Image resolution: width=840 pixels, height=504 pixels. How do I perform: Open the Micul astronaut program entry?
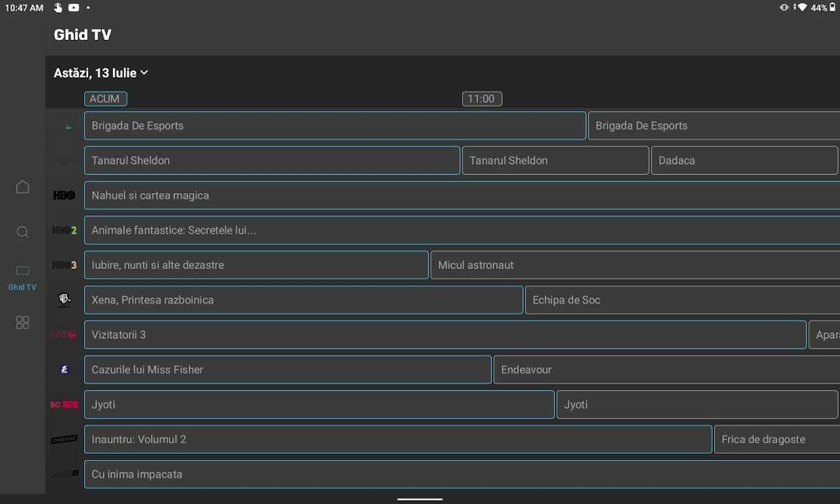(634, 265)
